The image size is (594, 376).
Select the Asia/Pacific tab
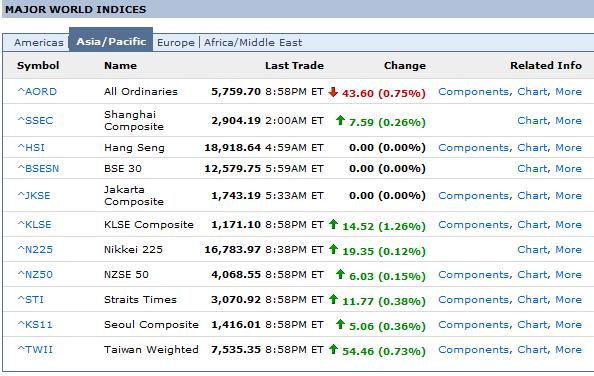[x=111, y=41]
